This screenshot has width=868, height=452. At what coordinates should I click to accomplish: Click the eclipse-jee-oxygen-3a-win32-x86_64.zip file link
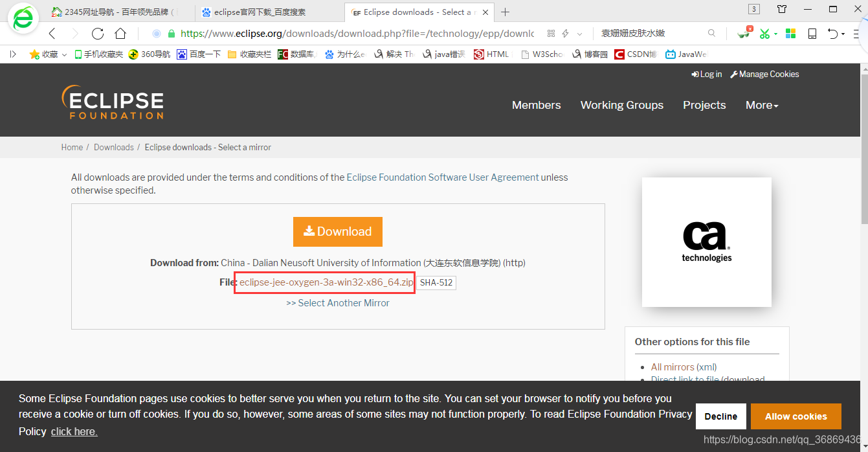[326, 282]
